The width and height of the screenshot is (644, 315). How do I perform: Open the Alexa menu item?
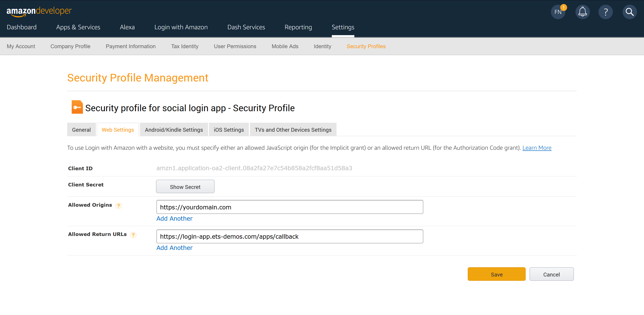click(x=127, y=27)
